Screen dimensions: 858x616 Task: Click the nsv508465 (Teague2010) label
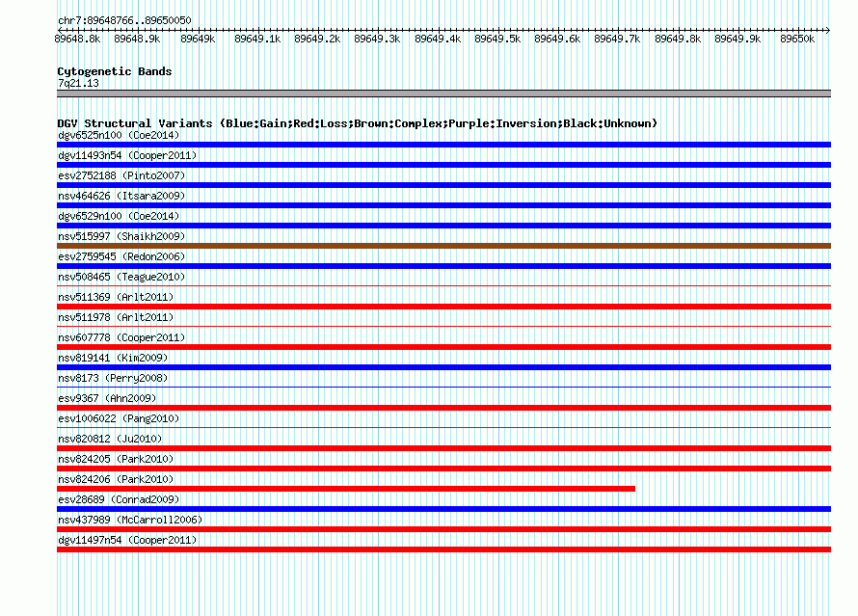tap(121, 277)
